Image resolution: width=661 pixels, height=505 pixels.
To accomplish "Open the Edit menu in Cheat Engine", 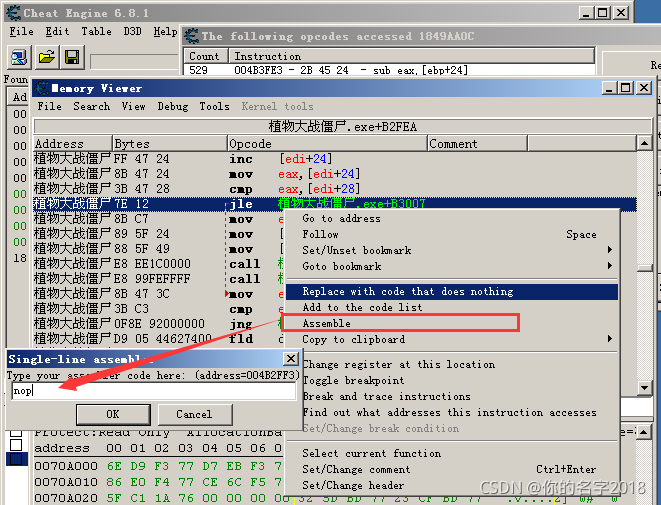I will click(x=57, y=32).
